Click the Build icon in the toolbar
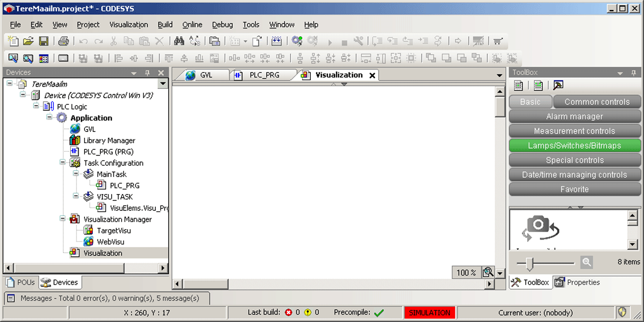The height and width of the screenshot is (322, 644). pos(276,41)
